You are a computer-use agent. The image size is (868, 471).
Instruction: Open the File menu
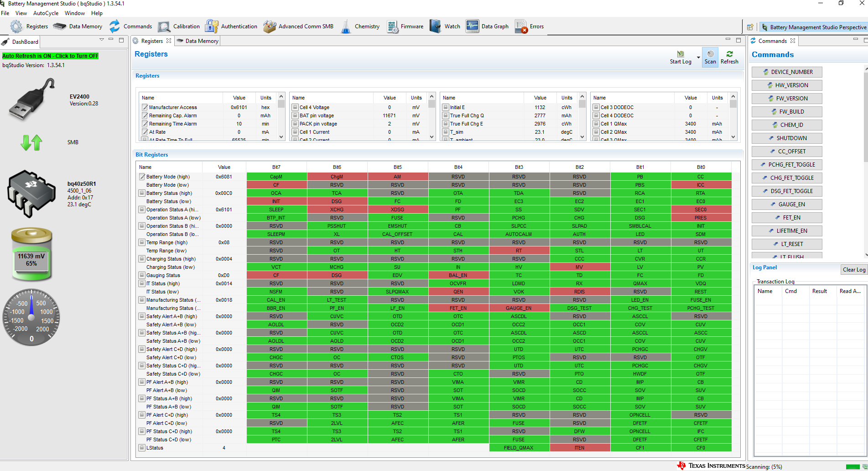click(x=5, y=13)
